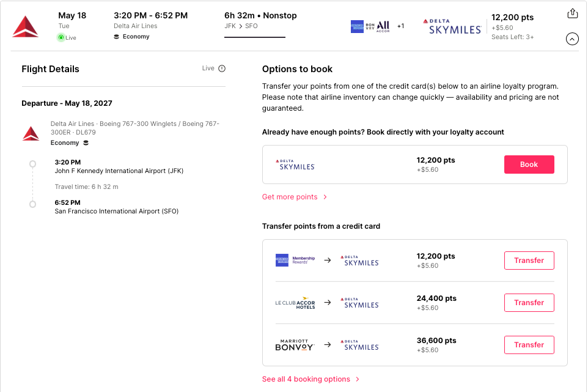Click the SkyMiles logo in the Membership Rewards row
Image resolution: width=588 pixels, height=392 pixels.
point(359,261)
